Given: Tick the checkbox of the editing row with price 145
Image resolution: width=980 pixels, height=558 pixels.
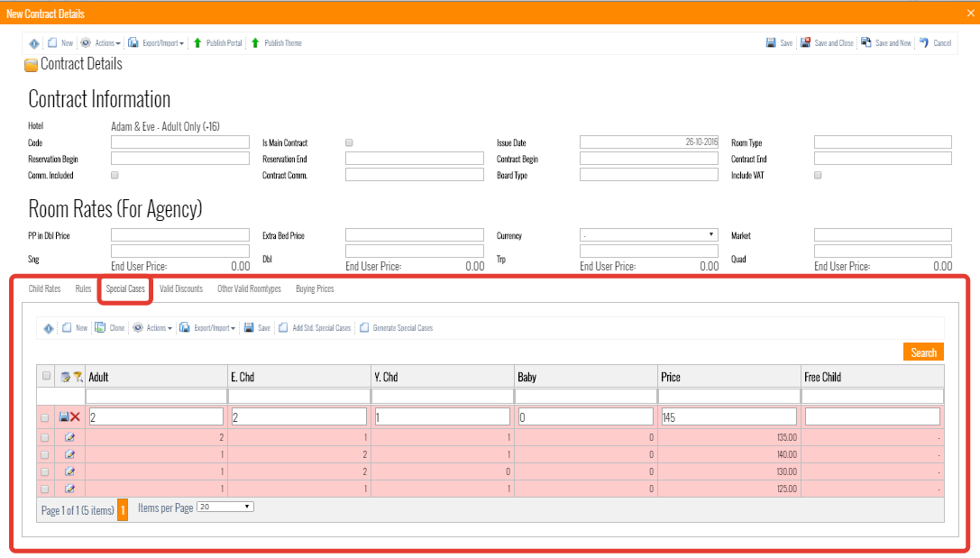Looking at the screenshot, I should pos(45,418).
